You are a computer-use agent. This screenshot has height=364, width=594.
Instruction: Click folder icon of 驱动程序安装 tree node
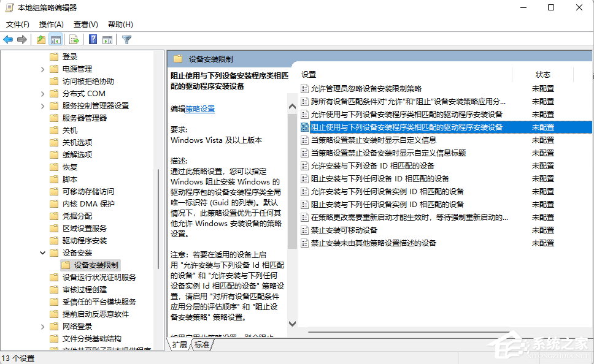click(54, 240)
